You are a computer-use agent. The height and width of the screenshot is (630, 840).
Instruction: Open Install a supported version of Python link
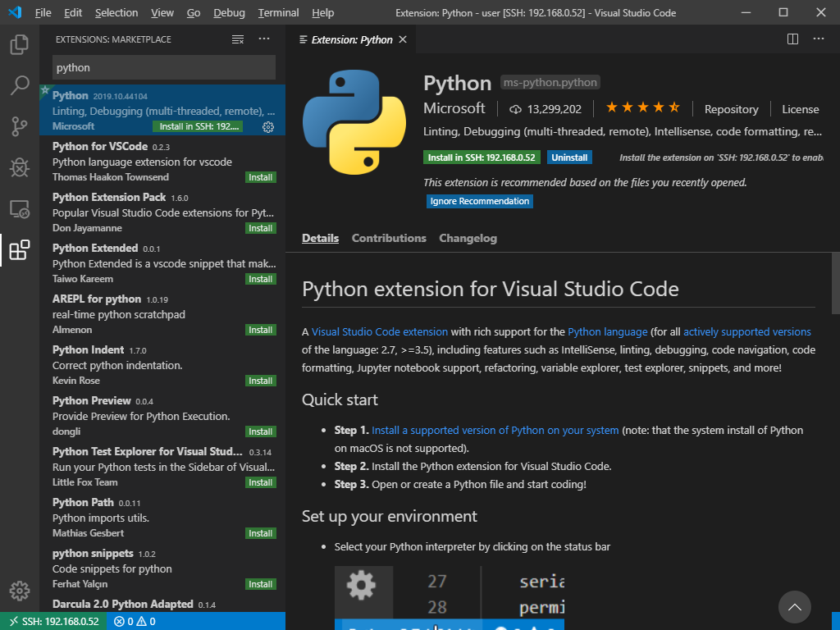(x=495, y=430)
